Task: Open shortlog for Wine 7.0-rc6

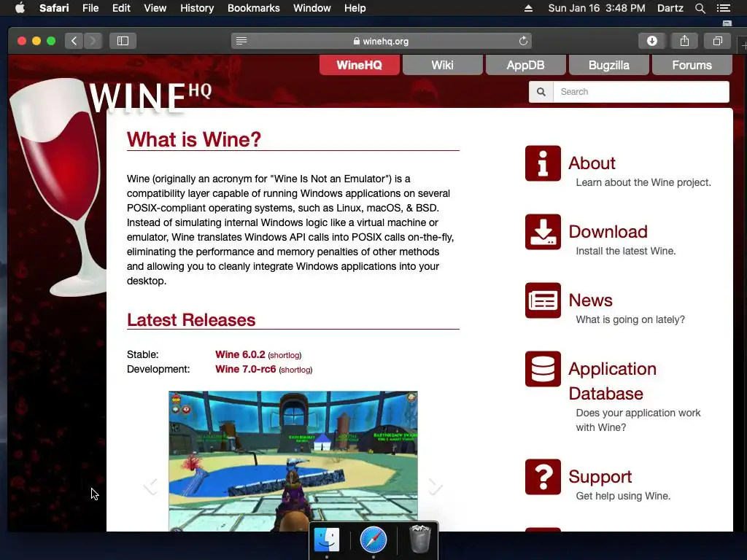Action: tap(295, 370)
